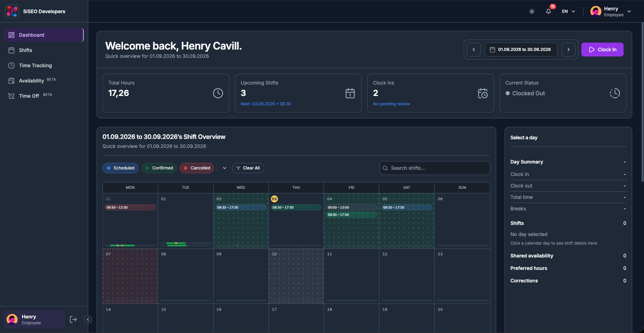
Task: Toggle the light/dark theme sun icon
Action: click(x=532, y=11)
